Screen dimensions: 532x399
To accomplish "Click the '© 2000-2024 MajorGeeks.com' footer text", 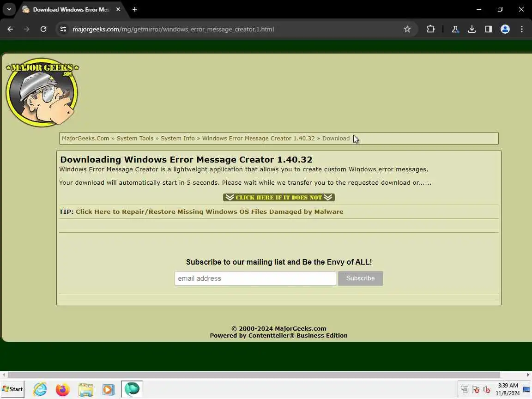I will (278, 328).
